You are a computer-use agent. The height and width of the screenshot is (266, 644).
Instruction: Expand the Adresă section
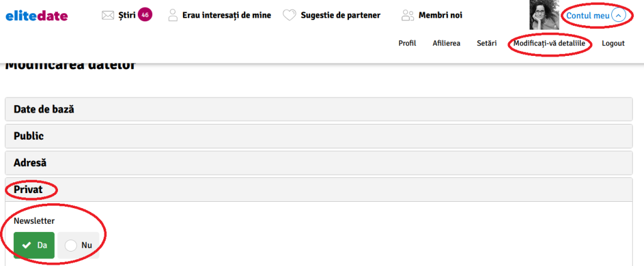tap(318, 163)
